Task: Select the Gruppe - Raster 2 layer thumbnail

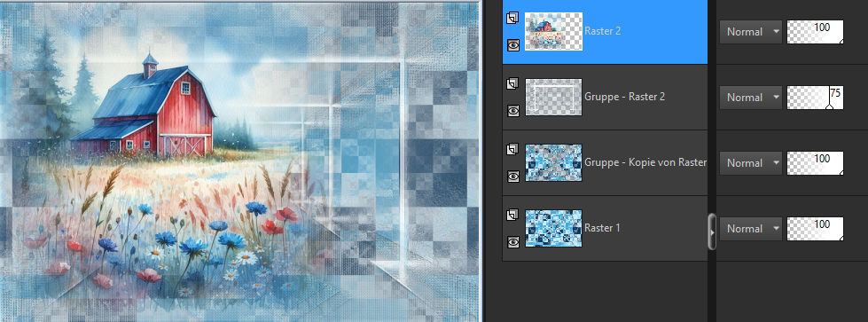Action: pyautogui.click(x=553, y=97)
